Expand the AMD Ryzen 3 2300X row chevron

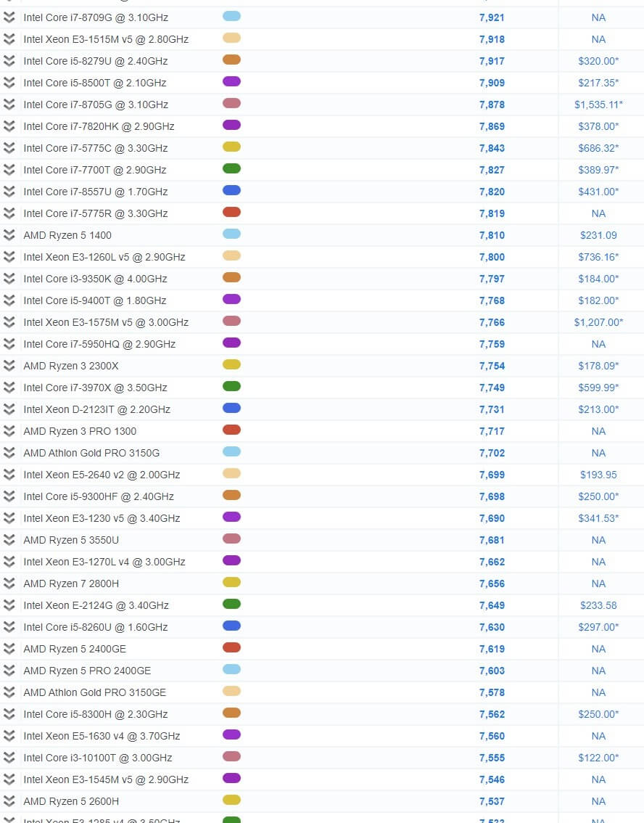pos(9,366)
